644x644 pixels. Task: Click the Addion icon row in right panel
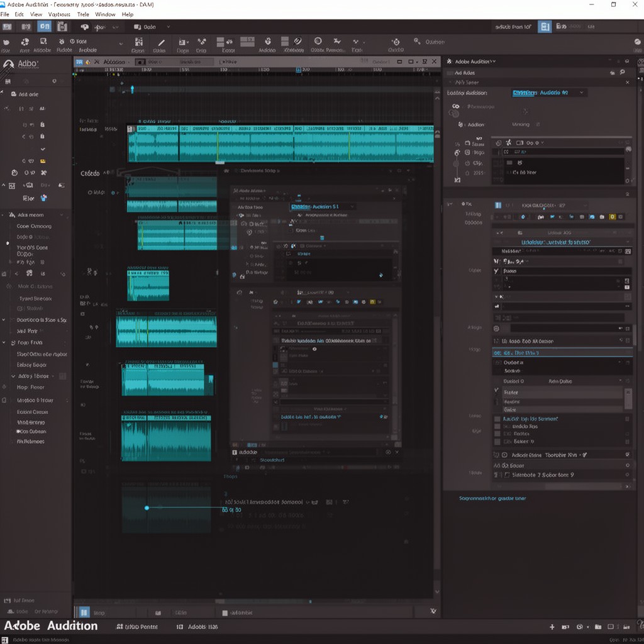coord(472,125)
